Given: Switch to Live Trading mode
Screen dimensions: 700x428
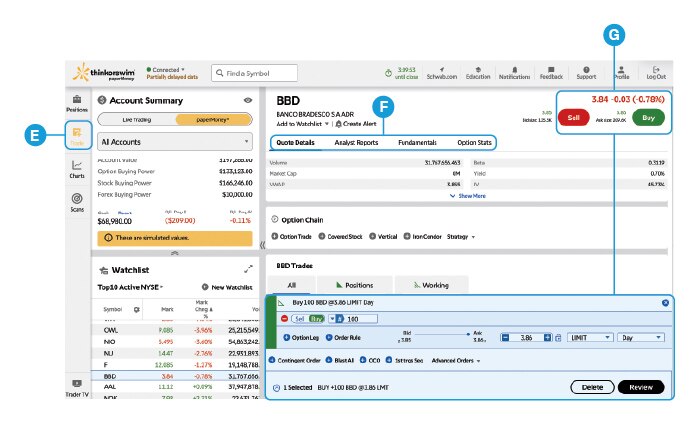Looking at the screenshot, I should [137, 120].
